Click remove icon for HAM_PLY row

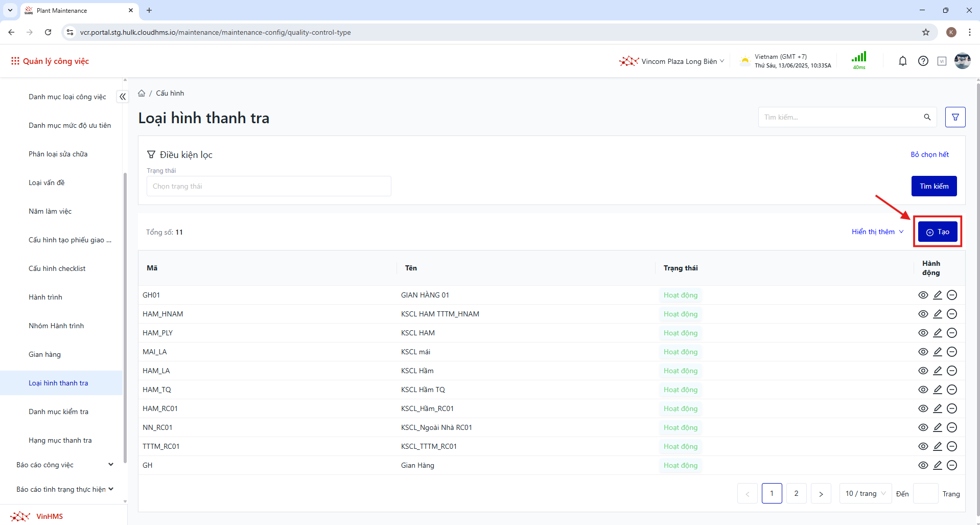(952, 333)
